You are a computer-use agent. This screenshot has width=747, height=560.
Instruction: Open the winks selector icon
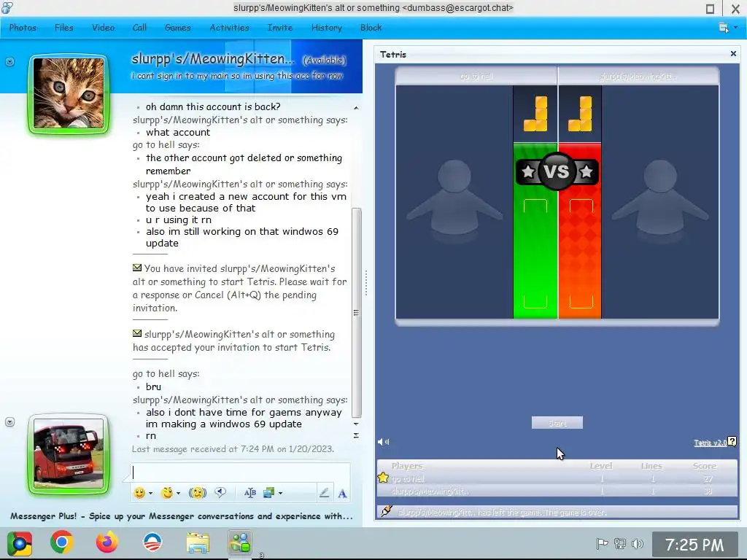pyautogui.click(x=167, y=493)
